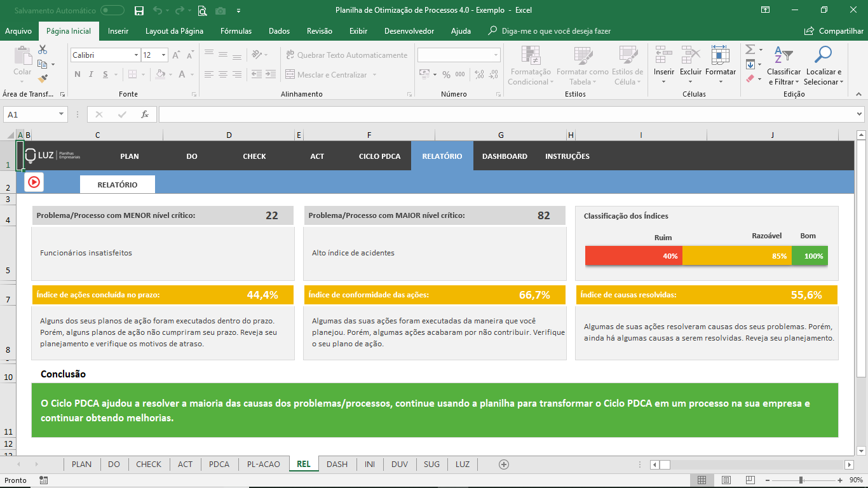Click the horizontal scrollbar right arrow
Image resolution: width=868 pixels, height=488 pixels.
tap(849, 464)
